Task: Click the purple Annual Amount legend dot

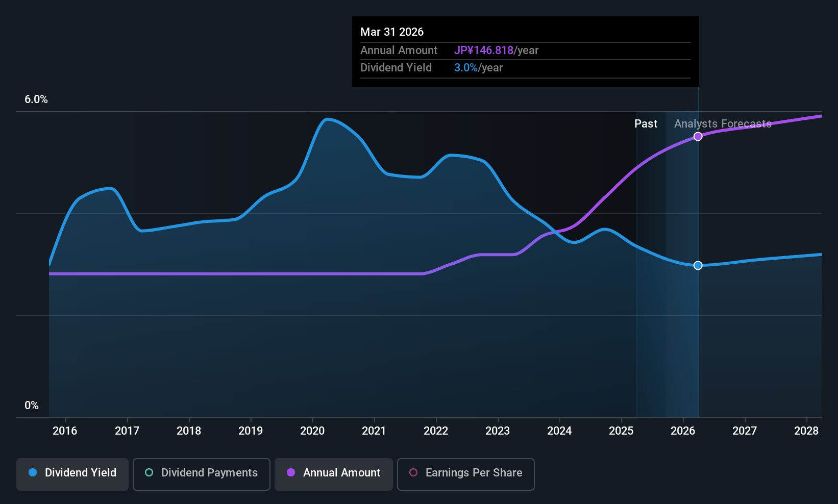Action: (291, 472)
